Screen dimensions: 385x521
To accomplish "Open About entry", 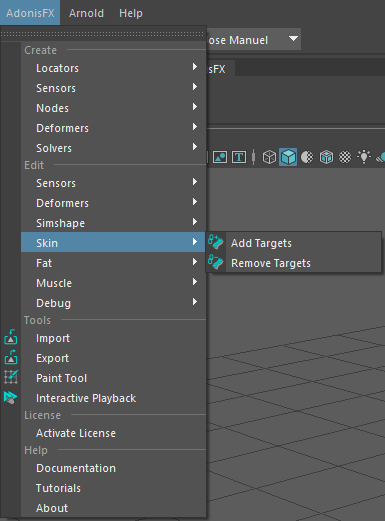I will pyautogui.click(x=113, y=508).
